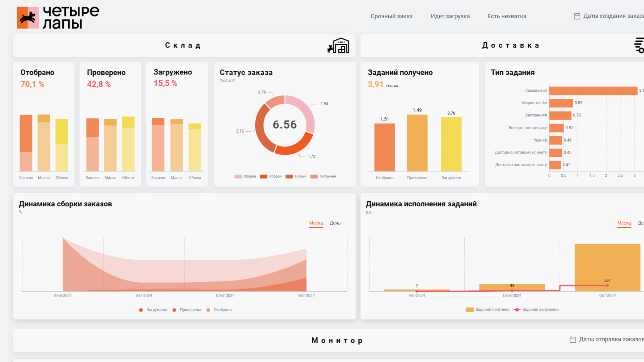644x362 pixels.
Task: Open the Даты отправки заказов calendar icon
Action: (573, 340)
